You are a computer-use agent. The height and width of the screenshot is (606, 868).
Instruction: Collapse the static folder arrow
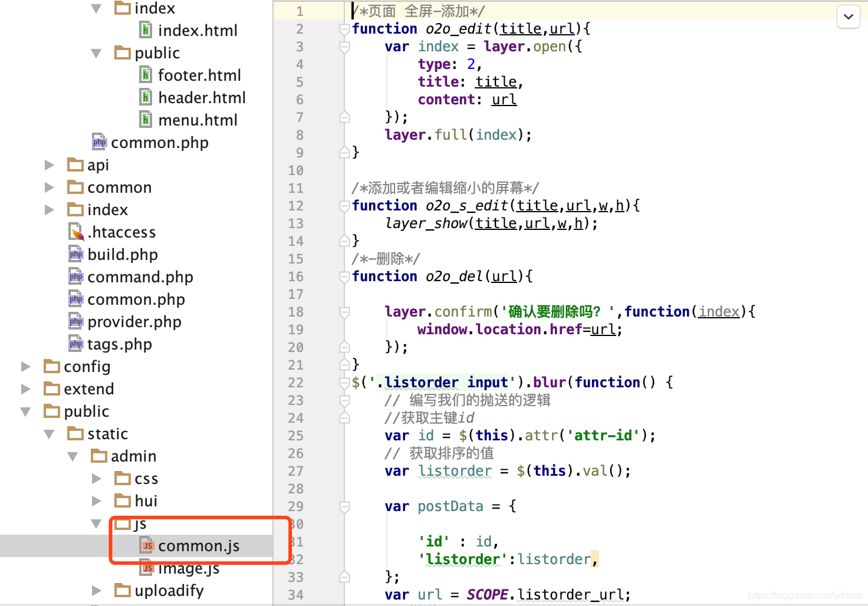click(x=49, y=434)
